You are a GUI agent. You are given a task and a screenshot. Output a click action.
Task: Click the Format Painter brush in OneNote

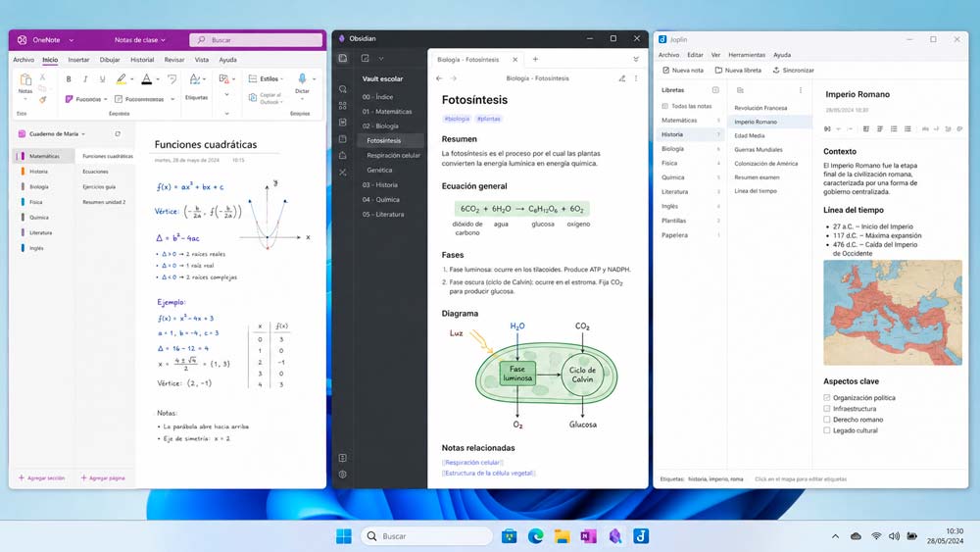point(42,99)
